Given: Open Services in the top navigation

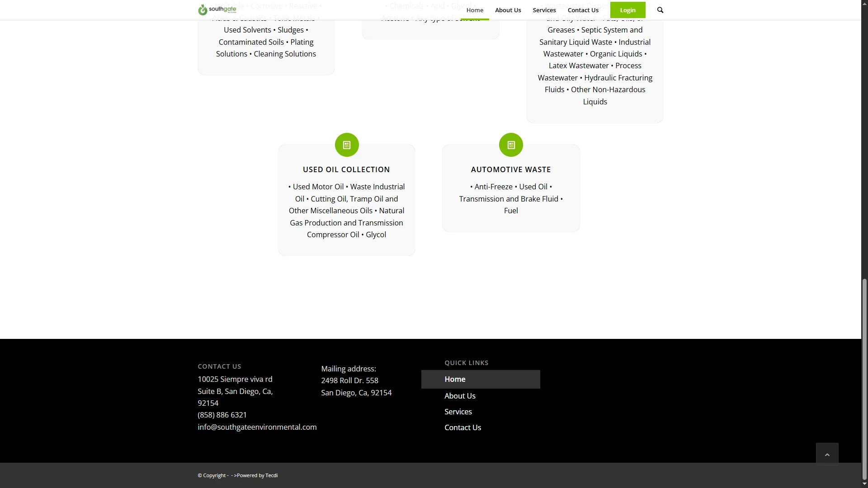Looking at the screenshot, I should [x=544, y=10].
